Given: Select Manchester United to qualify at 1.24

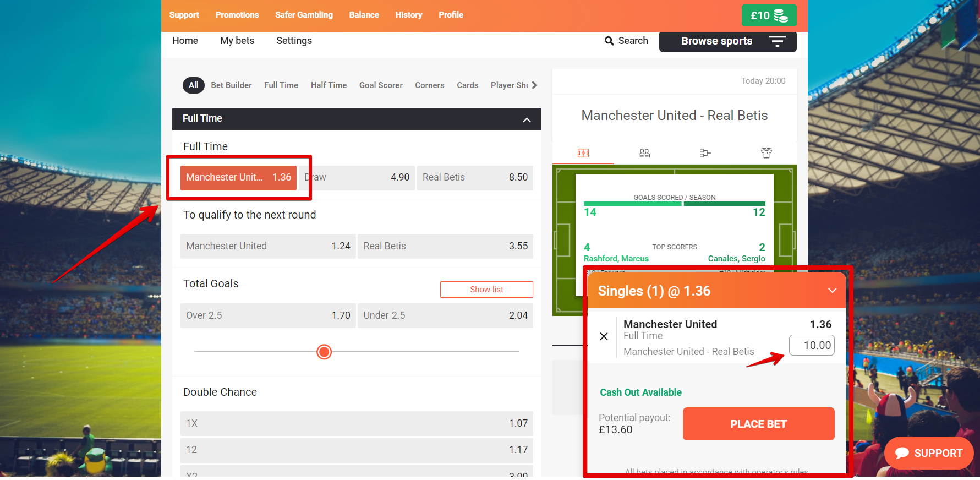Looking at the screenshot, I should coord(268,247).
